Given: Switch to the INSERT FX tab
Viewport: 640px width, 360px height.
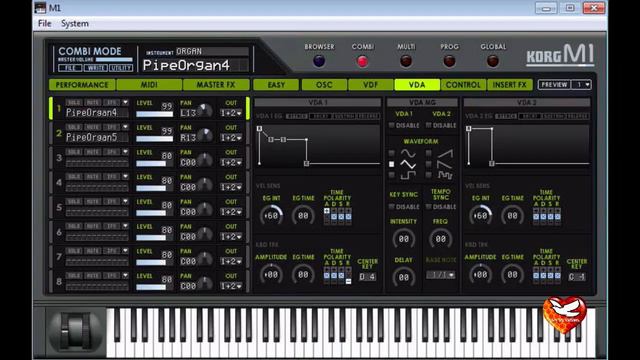Looking at the screenshot, I should coord(510,84).
